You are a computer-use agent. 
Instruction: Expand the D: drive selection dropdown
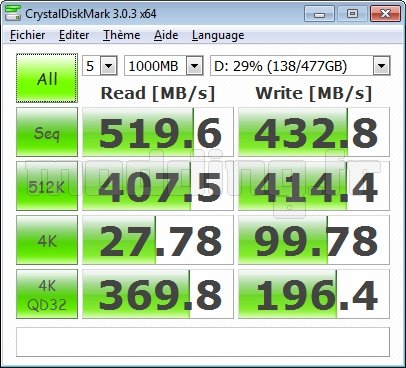(381, 66)
